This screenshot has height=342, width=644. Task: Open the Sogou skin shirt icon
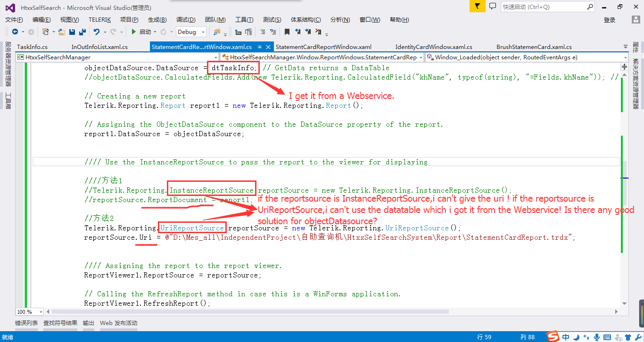[627, 337]
